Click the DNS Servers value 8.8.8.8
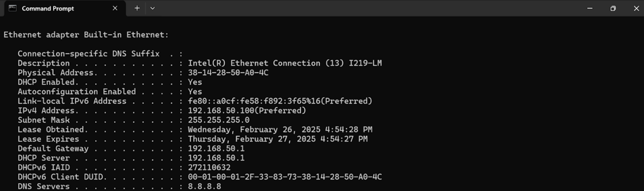This screenshot has width=644, height=191. 204,186
